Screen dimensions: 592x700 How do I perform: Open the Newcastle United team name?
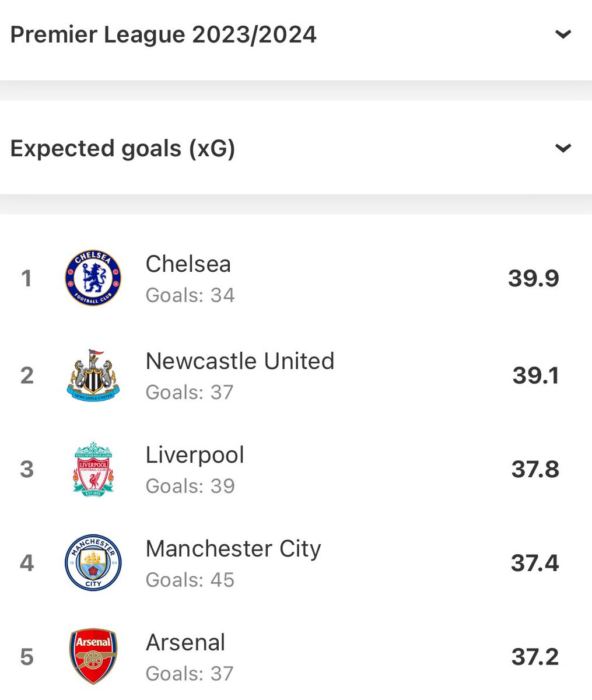(x=240, y=361)
